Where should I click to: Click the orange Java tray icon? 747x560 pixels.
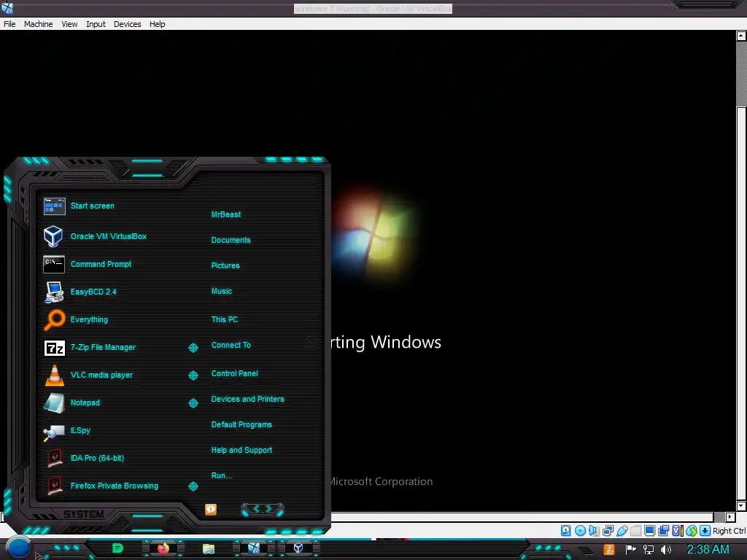coord(609,550)
